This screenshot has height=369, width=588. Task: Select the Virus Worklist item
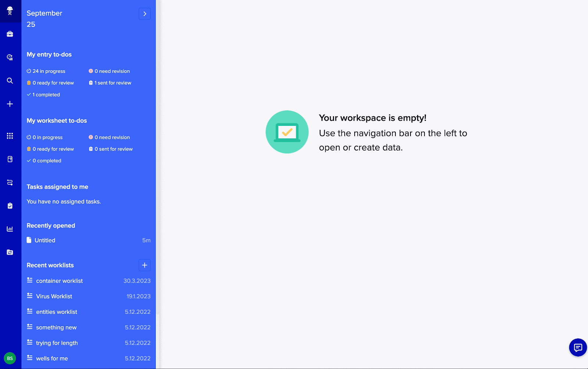[54, 296]
